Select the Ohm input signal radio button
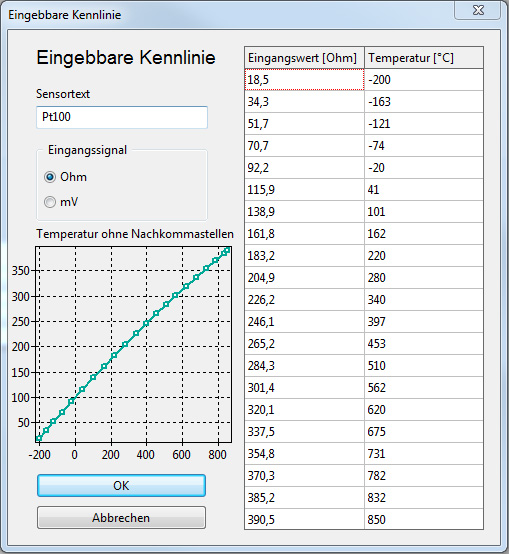Screen dimensions: 509x554 pyautogui.click(x=50, y=177)
